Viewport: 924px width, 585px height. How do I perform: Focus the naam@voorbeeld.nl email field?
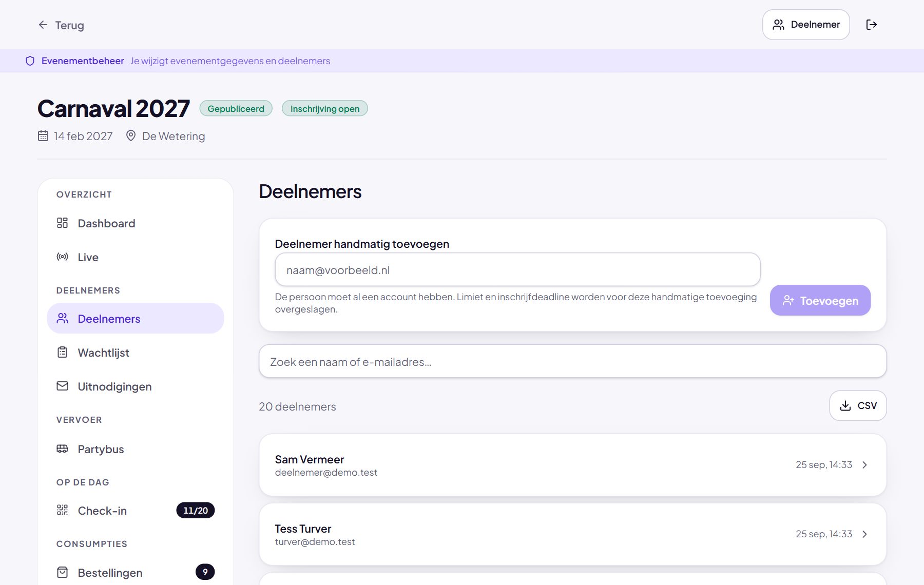pos(517,269)
